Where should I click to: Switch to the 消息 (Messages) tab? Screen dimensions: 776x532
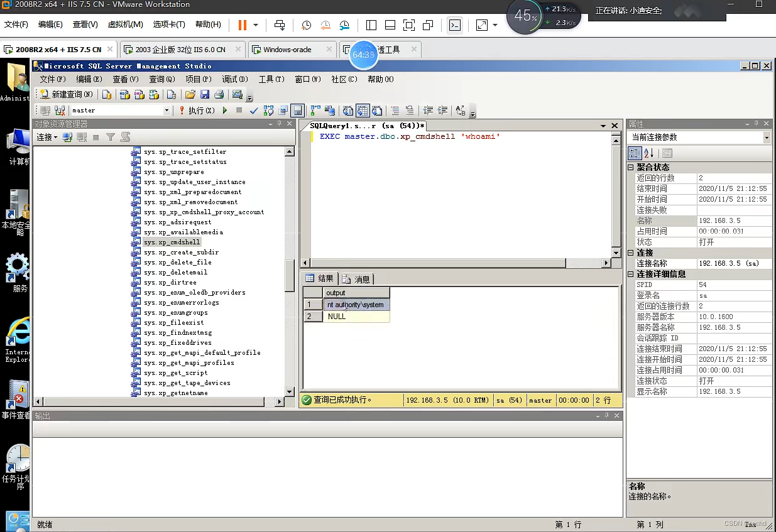(356, 279)
